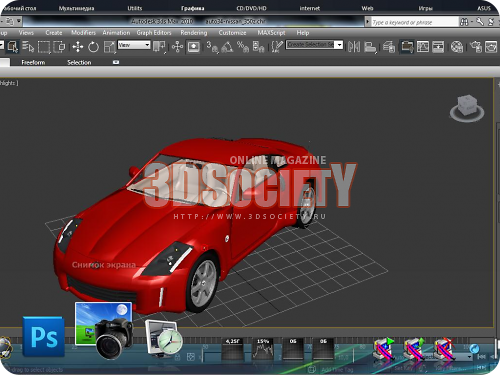The height and width of the screenshot is (375, 500).
Task: Toggle 3D Snaps
Action: pos(212,47)
